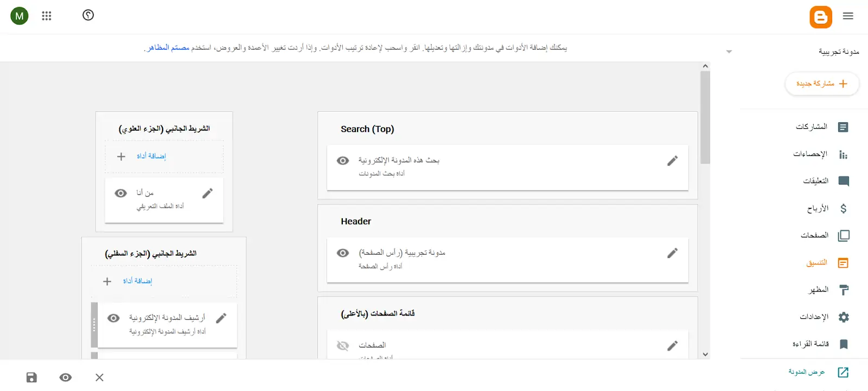
Task: Click pencil icon for the Header gadget
Action: (672, 253)
